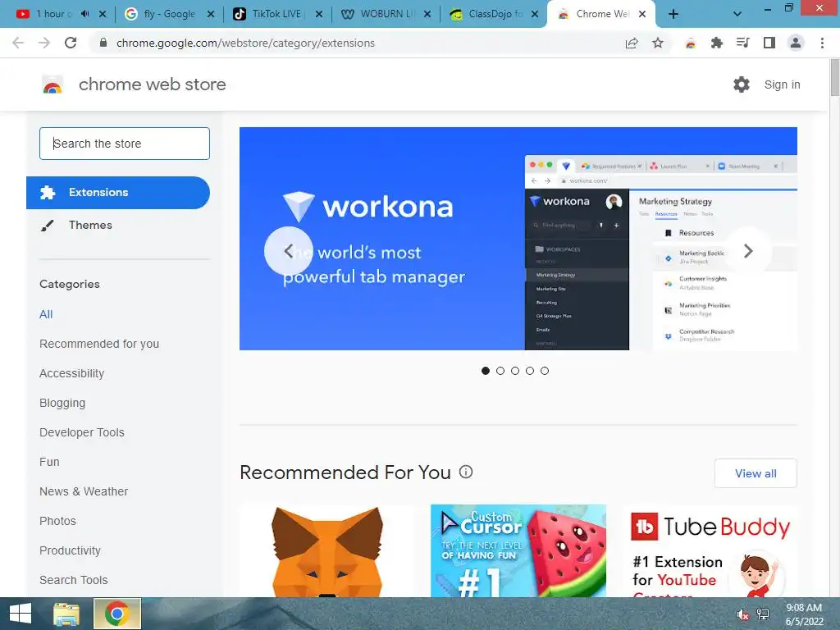Click the page vertical scrollbar thumb
The height and width of the screenshot is (630, 840).
834,78
